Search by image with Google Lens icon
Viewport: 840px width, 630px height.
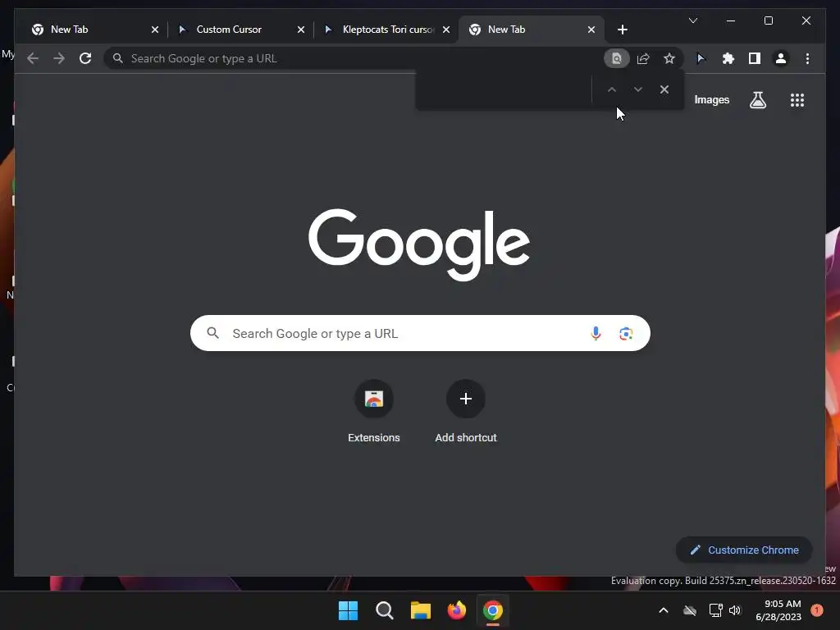click(x=626, y=333)
